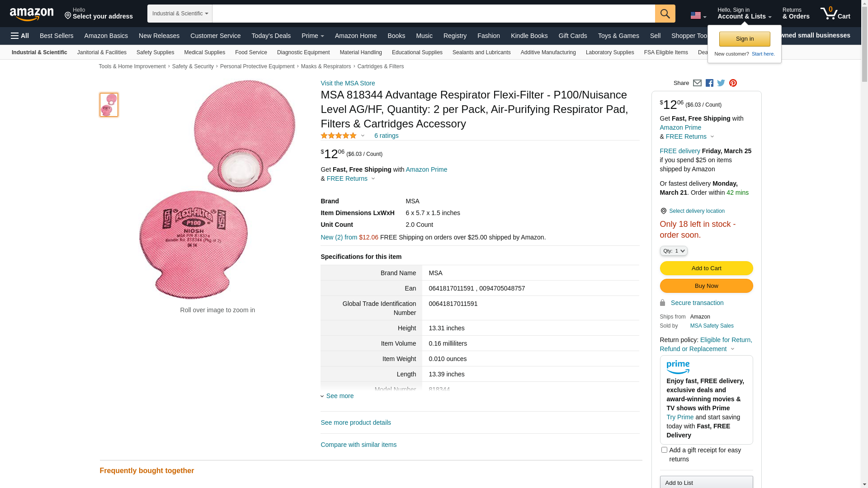Click the Buy Now button
Image resolution: width=868 pixels, height=488 pixels.
pyautogui.click(x=706, y=286)
